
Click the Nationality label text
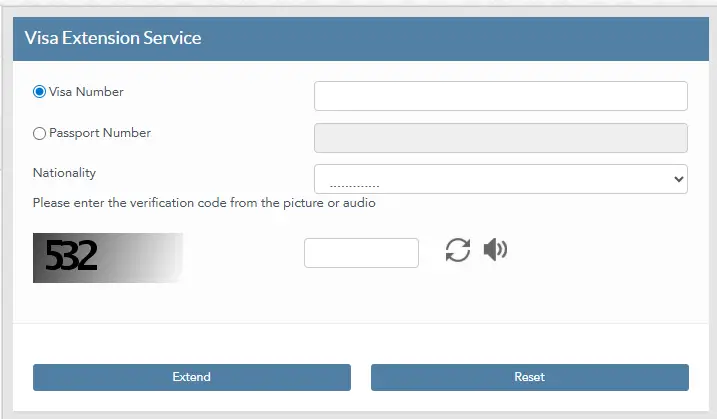(64, 173)
